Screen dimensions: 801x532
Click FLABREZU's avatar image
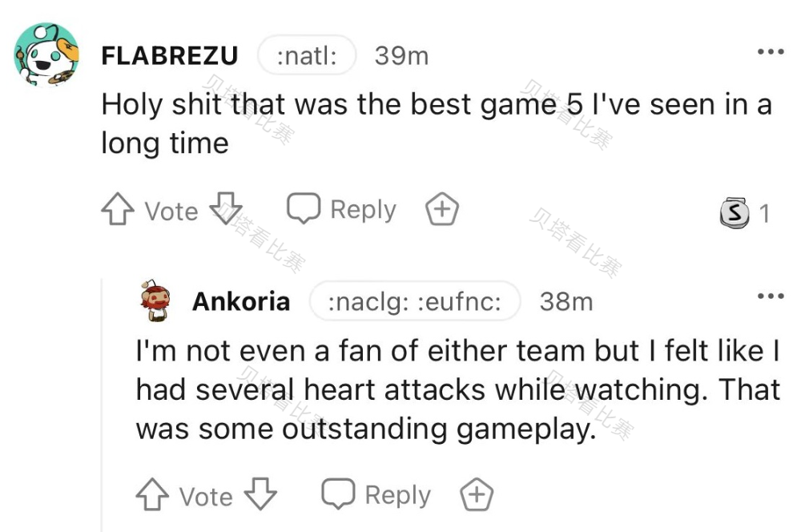coord(47,55)
